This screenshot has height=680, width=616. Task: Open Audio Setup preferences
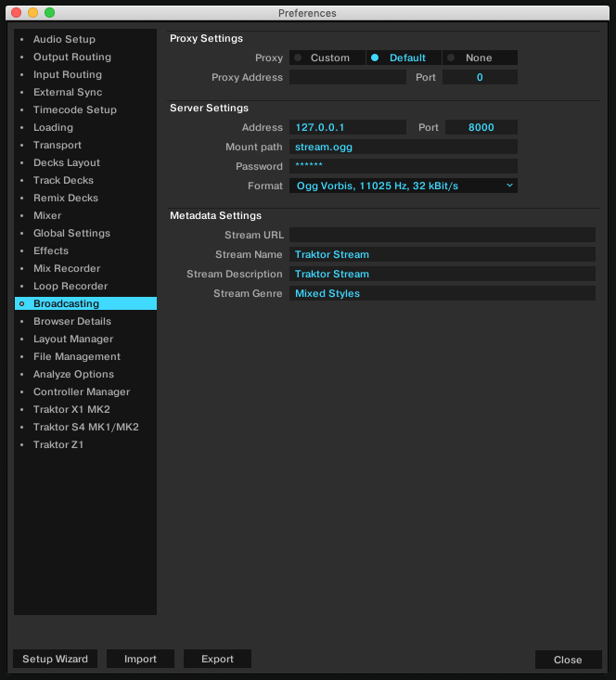pos(85,39)
